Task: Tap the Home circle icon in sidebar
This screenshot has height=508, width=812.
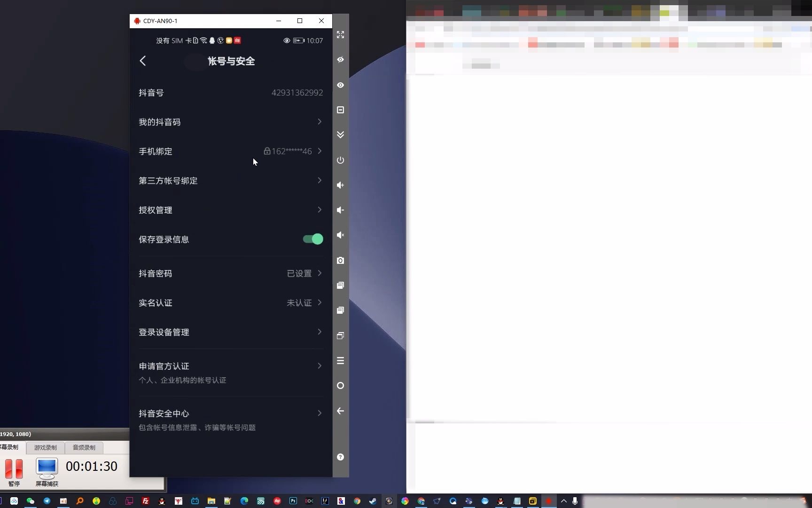Action: (341, 386)
